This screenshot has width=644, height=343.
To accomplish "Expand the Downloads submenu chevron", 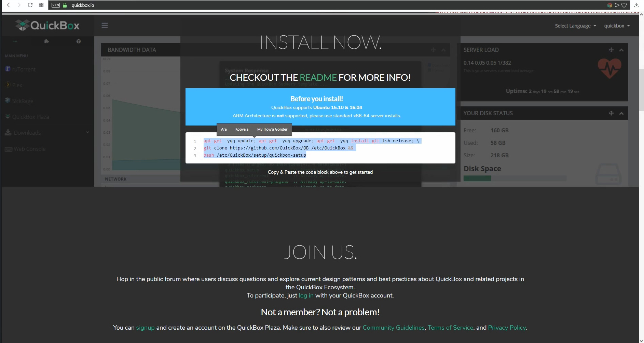I will coord(87,132).
